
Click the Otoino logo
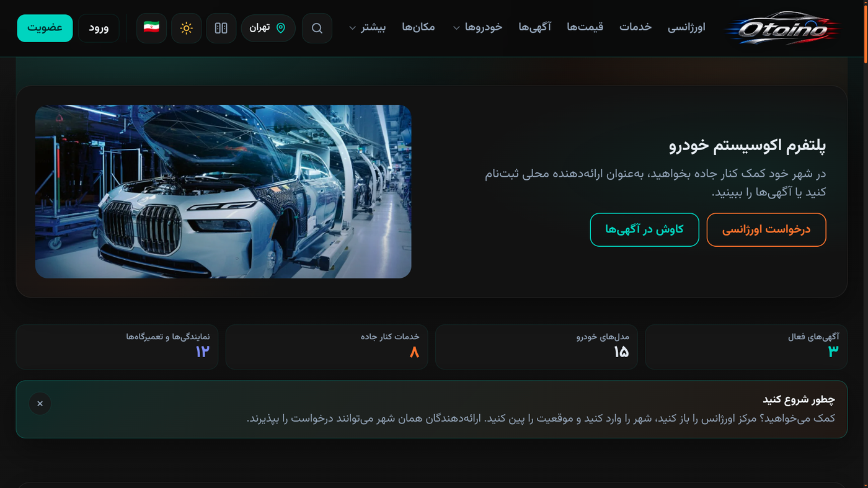tap(784, 28)
